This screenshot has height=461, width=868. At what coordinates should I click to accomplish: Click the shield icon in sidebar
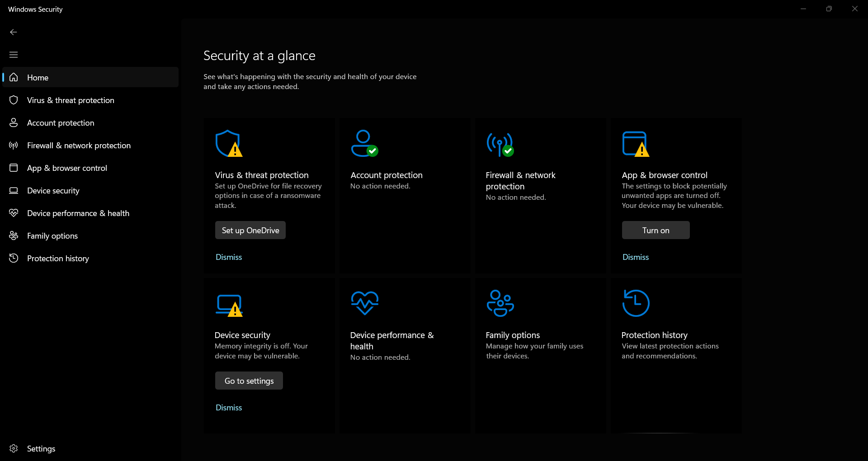click(14, 100)
